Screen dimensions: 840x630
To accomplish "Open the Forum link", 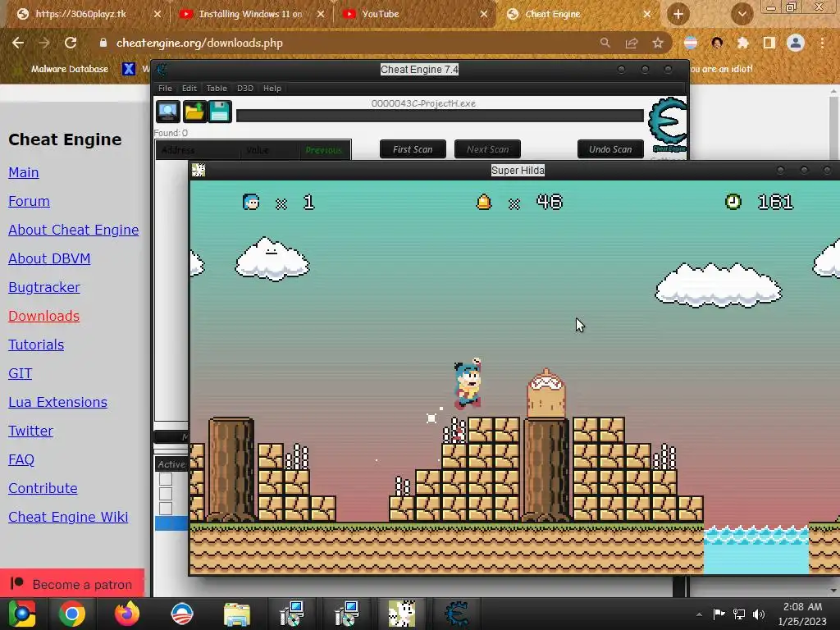I will [x=29, y=202].
